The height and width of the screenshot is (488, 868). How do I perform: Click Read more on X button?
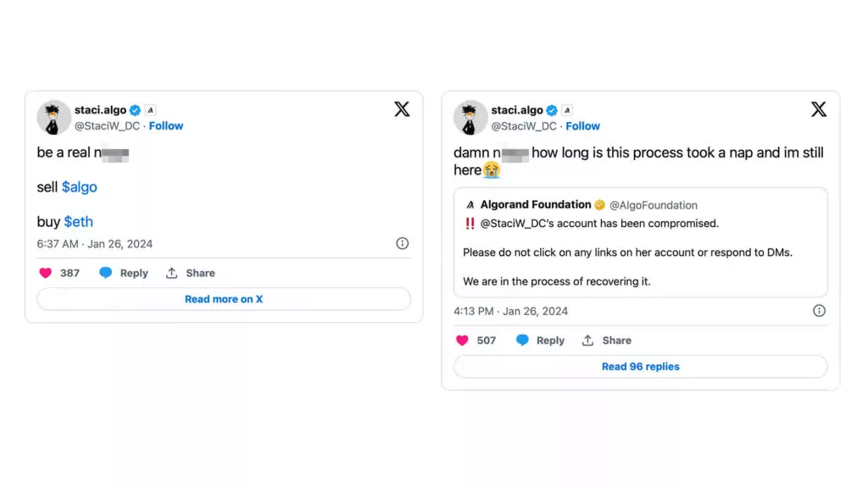click(x=224, y=299)
